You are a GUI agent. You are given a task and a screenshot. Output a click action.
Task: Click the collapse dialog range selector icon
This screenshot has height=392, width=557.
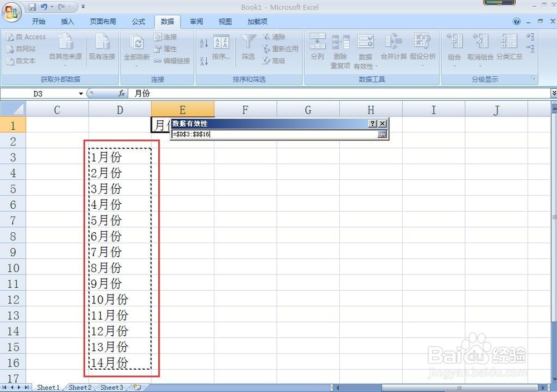click(x=382, y=134)
